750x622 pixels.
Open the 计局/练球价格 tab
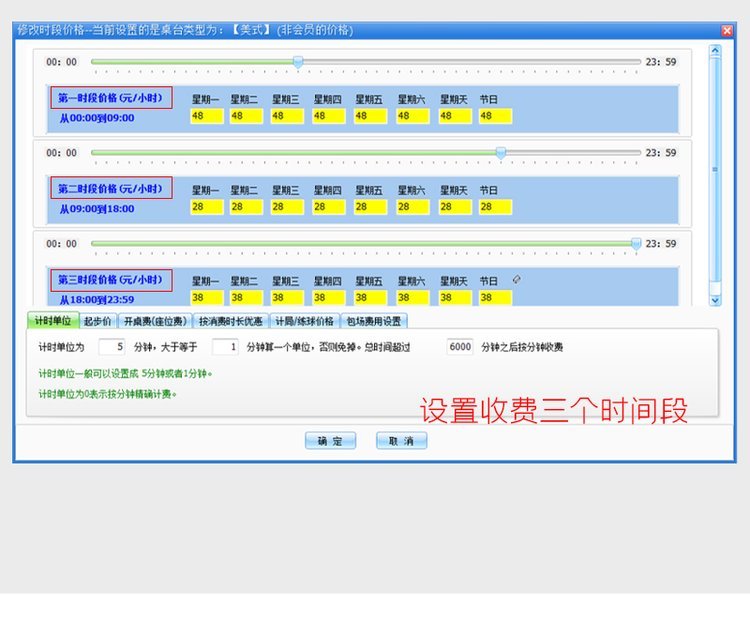coord(305,321)
